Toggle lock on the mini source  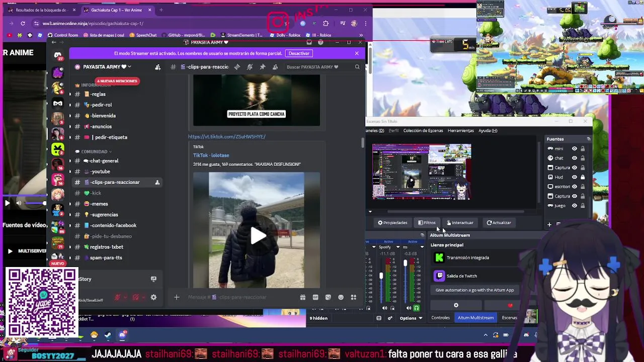[x=583, y=149]
